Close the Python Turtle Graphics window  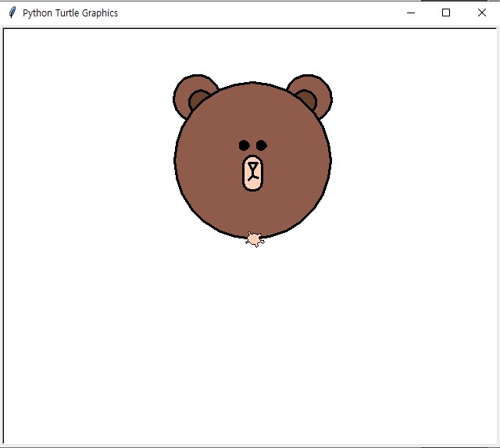coord(481,13)
